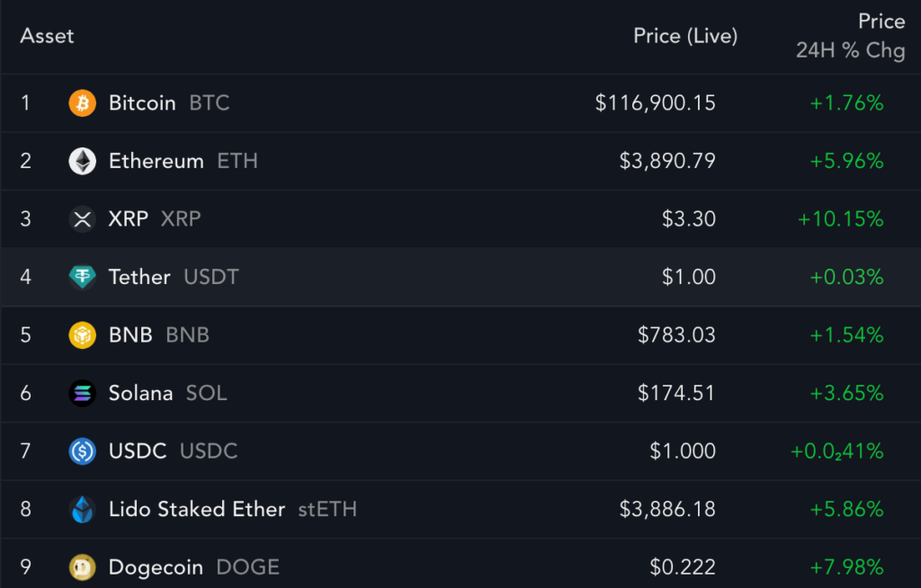Image resolution: width=921 pixels, height=588 pixels.
Task: Select the Solana $174.51 price value
Action: point(676,393)
